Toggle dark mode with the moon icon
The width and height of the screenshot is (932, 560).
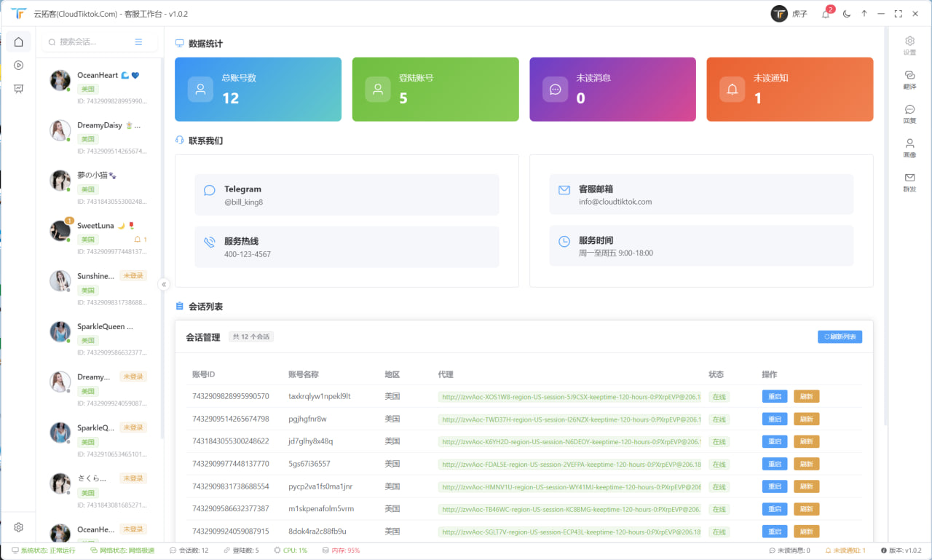[x=845, y=13]
